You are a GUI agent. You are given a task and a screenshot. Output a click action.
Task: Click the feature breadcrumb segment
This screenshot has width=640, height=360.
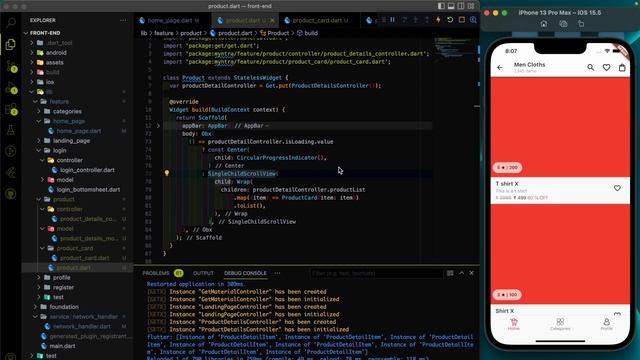click(x=164, y=33)
